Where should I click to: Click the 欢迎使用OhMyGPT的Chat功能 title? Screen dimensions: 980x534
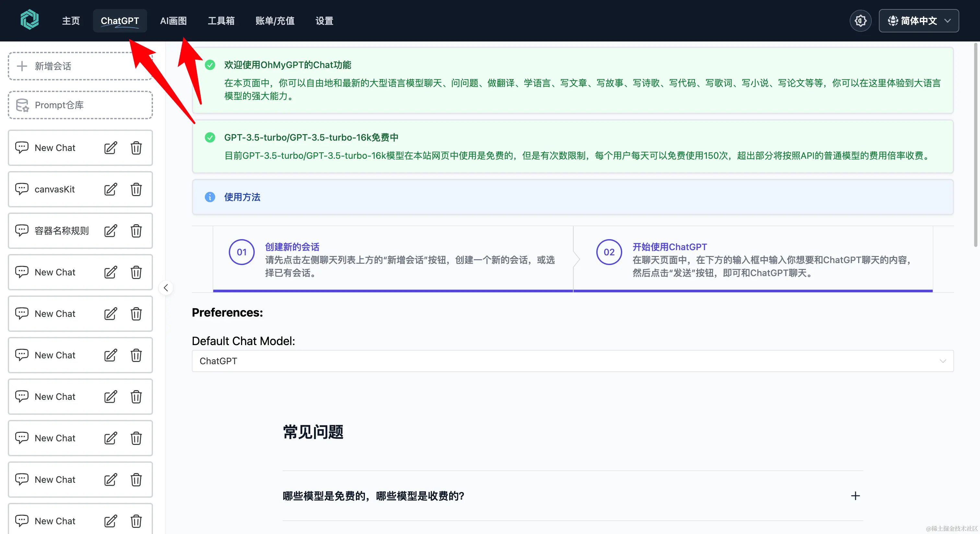[x=287, y=65]
